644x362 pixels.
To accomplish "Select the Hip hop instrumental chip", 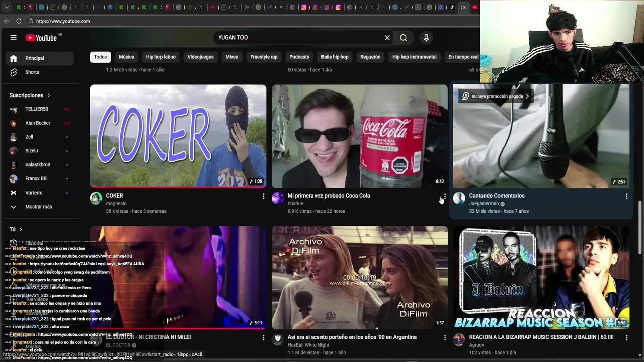I will click(x=415, y=57).
